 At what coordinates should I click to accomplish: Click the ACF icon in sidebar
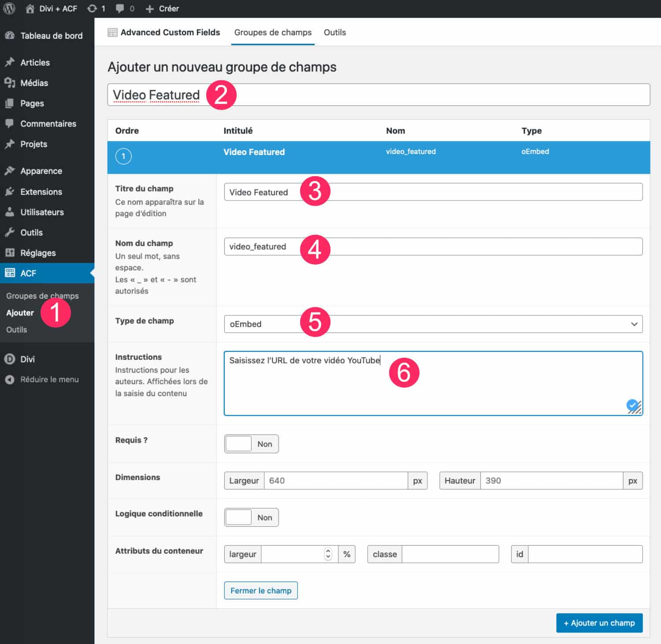10,273
